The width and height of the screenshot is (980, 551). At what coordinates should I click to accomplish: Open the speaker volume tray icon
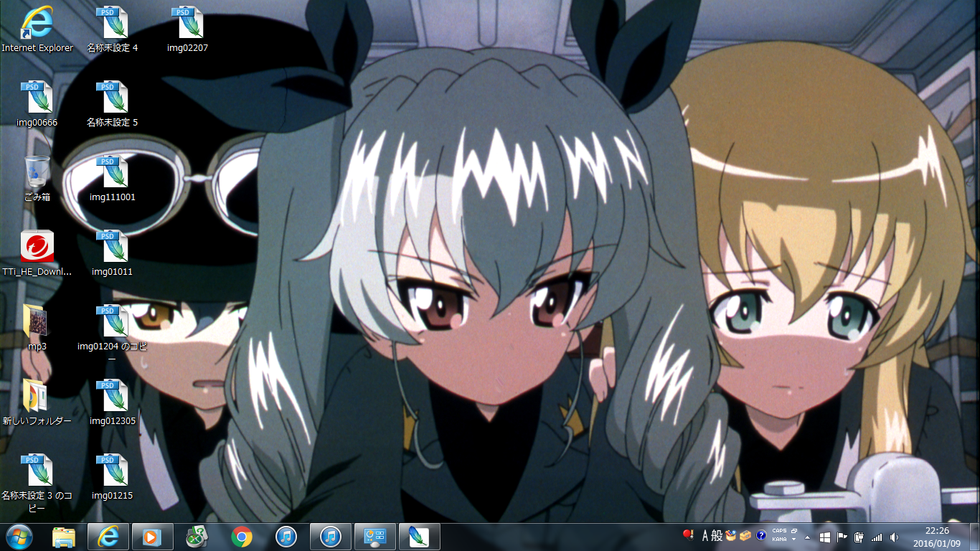point(893,537)
